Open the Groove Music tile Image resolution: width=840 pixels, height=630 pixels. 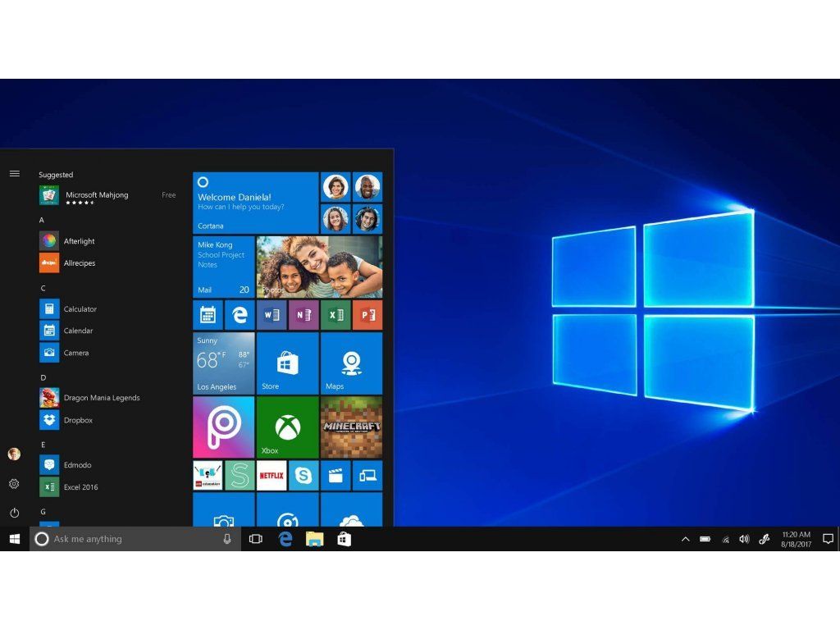point(288,509)
